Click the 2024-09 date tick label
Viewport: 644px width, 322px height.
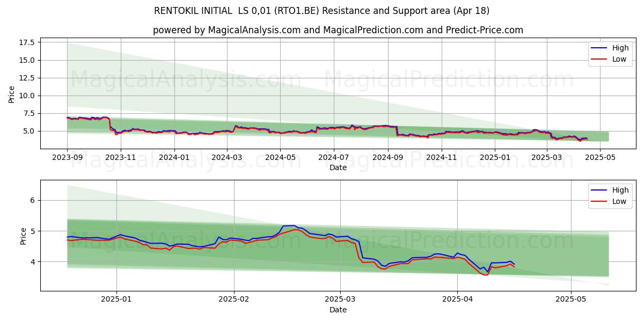(x=387, y=157)
